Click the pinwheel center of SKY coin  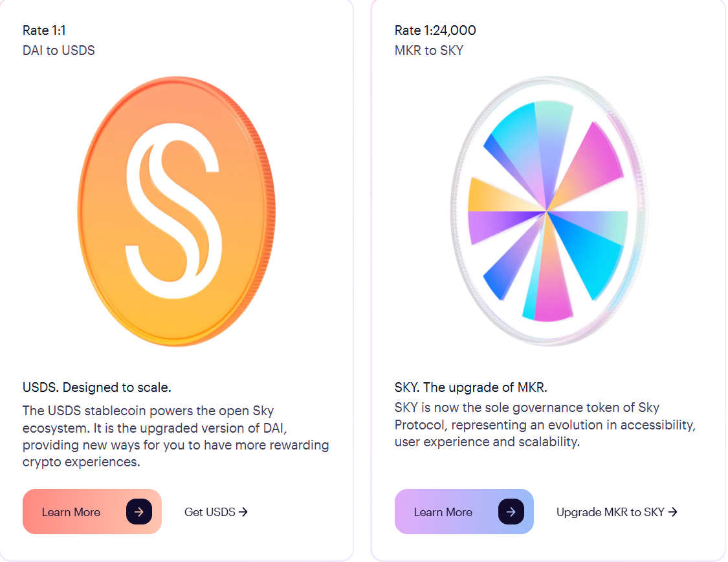click(x=547, y=211)
